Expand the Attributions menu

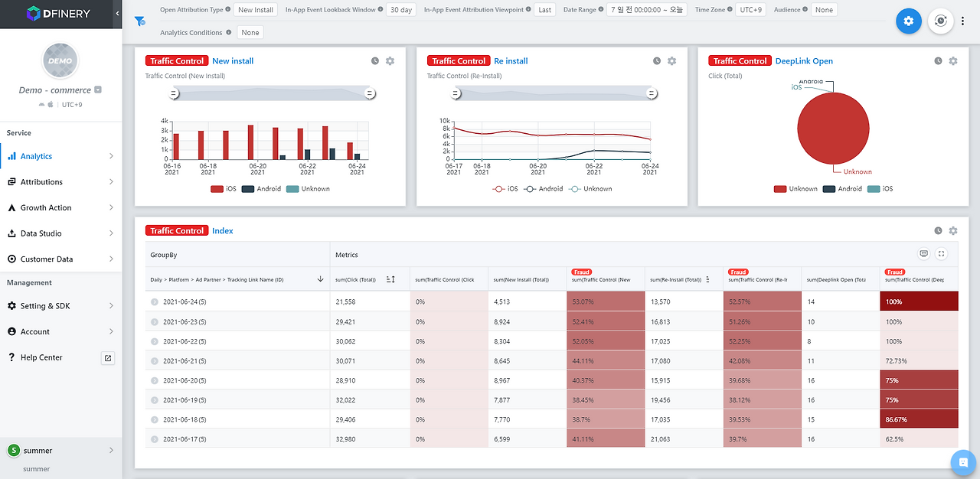tap(61, 182)
